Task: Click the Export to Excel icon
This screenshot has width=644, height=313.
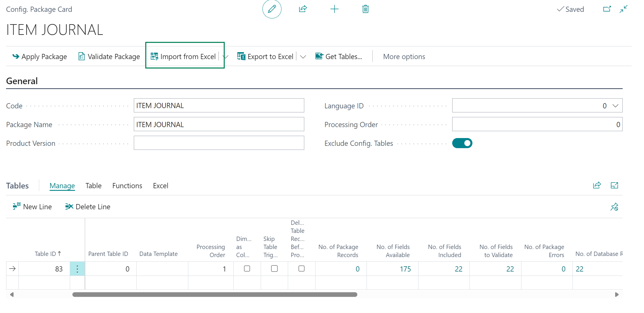Action: click(241, 56)
